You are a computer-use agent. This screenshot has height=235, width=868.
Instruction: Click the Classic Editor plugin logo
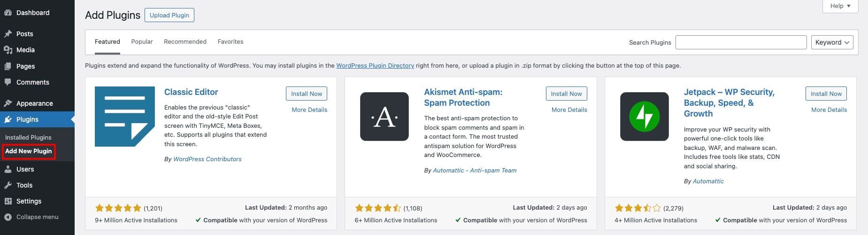pos(125,117)
